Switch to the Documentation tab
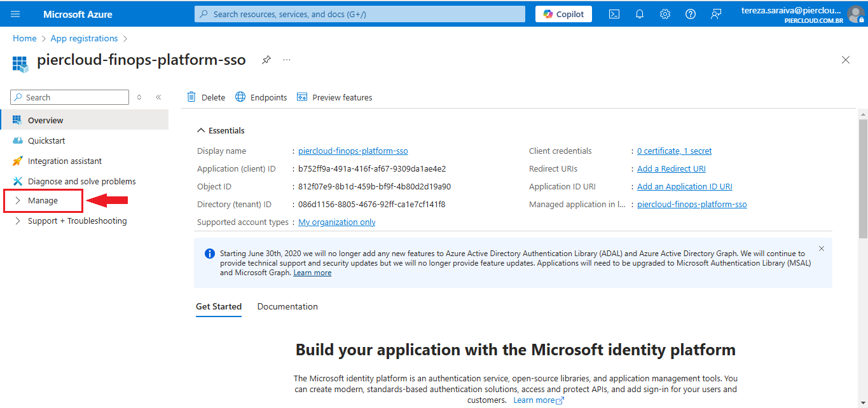The image size is (868, 408). [287, 306]
